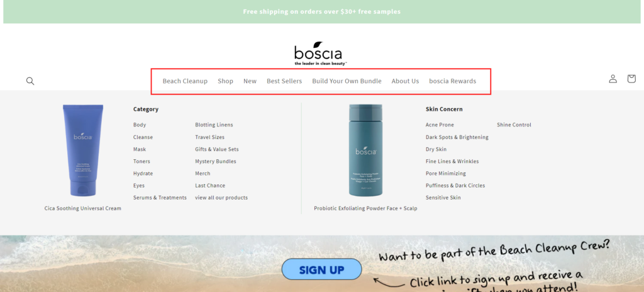644x292 pixels.
Task: Click the free shipping announcement banner
Action: tap(321, 11)
